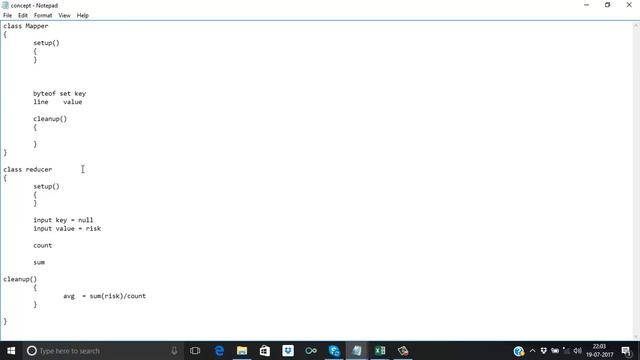Click the Notepad icon in title bar
Viewport: 640px width, 360px height.
pos(5,5)
